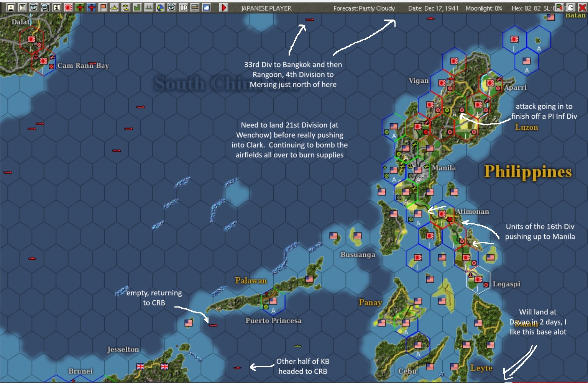Image resolution: width=588 pixels, height=383 pixels.
Task: Click the left British flag near Brunei
Action: point(140,367)
